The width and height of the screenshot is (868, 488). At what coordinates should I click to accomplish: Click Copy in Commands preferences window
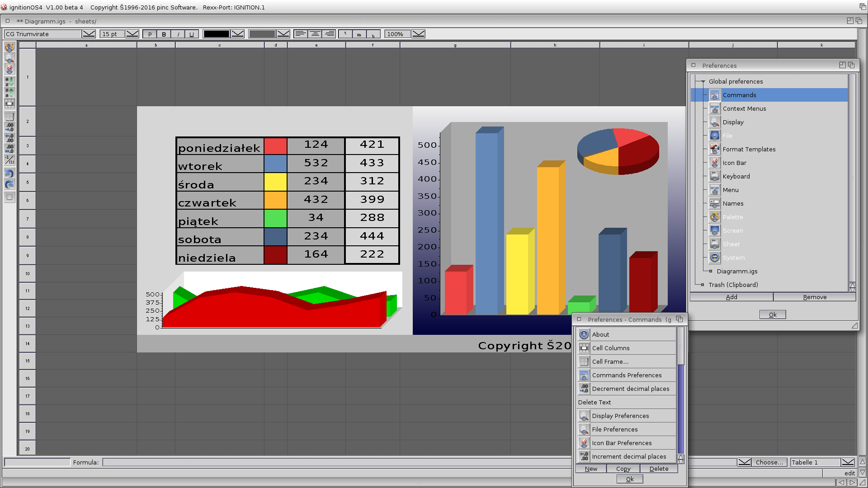click(623, 469)
